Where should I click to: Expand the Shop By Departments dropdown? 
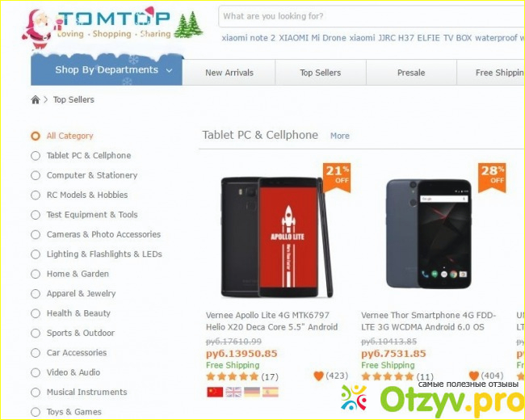tap(107, 70)
